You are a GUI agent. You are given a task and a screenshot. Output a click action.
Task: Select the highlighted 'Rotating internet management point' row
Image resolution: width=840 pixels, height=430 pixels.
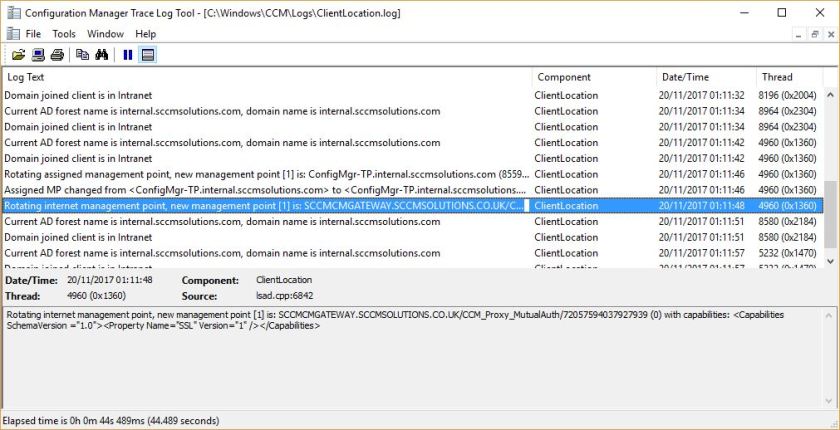(x=265, y=205)
